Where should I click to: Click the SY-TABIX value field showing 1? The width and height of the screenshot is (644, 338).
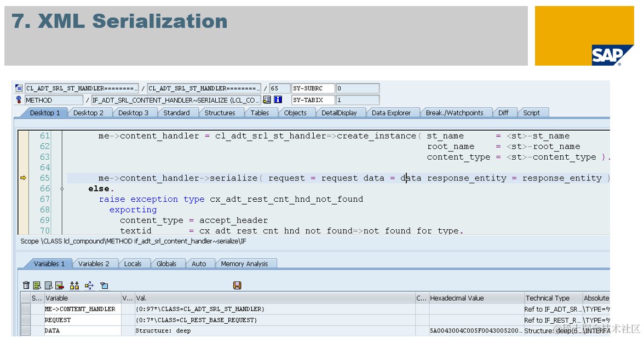click(357, 100)
